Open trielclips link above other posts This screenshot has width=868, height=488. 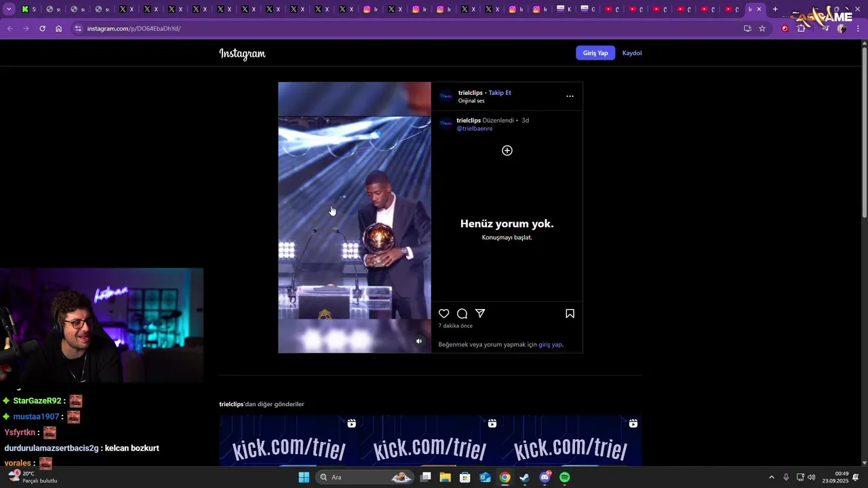click(x=231, y=404)
